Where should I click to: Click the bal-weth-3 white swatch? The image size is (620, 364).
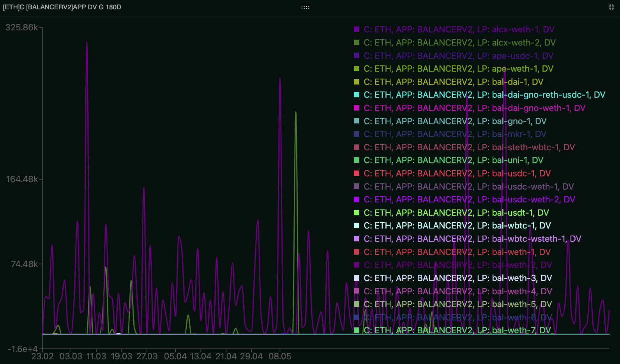pos(357,278)
